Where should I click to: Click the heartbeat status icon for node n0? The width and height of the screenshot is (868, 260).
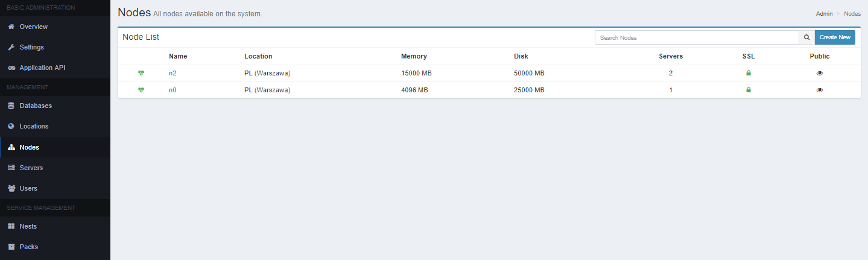pos(141,90)
